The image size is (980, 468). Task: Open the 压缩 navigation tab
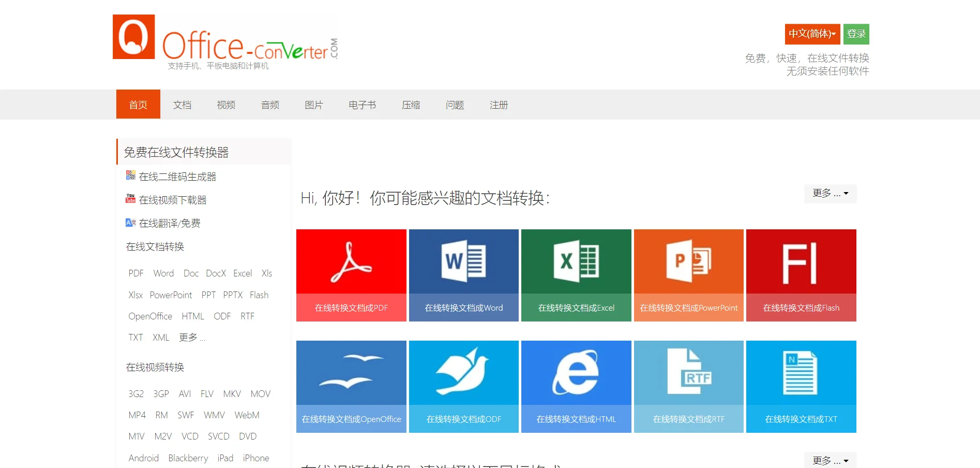[x=411, y=105]
